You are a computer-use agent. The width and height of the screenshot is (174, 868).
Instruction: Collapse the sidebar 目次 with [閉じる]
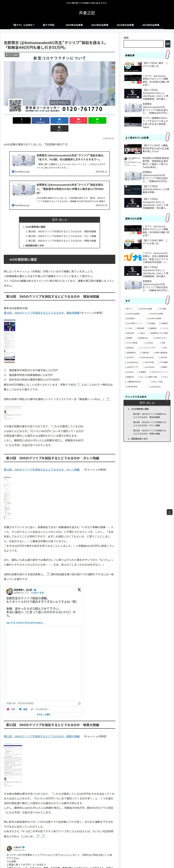click(x=150, y=403)
